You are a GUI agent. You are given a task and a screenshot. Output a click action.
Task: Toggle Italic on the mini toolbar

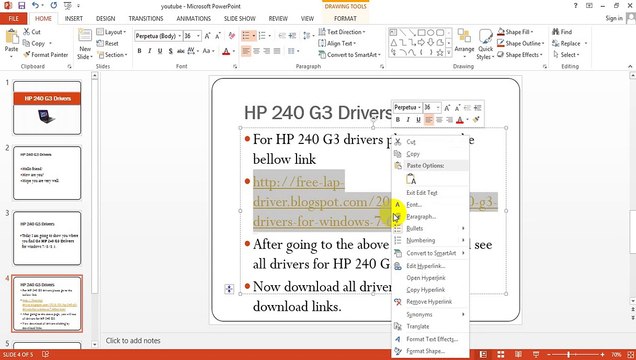[x=408, y=119]
